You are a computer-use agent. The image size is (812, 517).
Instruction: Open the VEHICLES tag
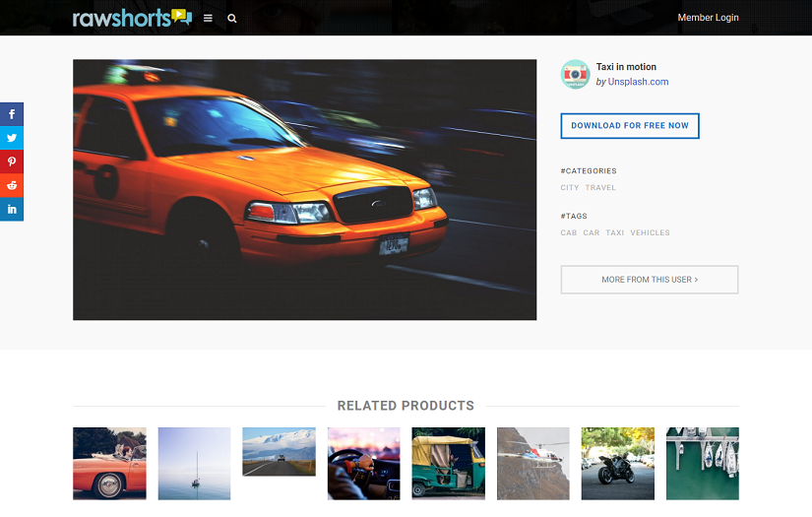(650, 232)
